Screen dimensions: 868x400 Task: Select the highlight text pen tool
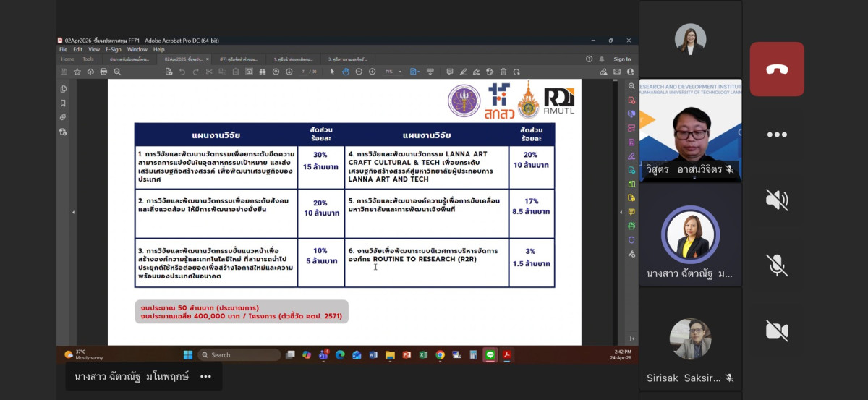[x=463, y=72]
